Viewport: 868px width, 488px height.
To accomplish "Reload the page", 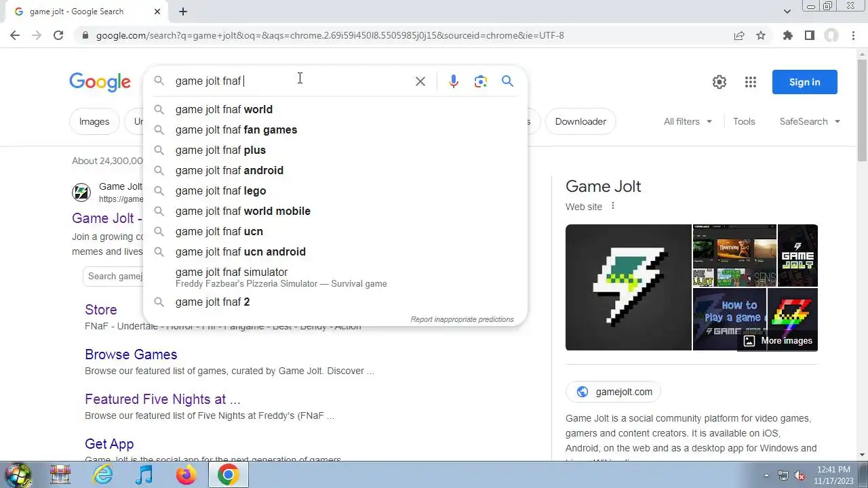I will coord(58,35).
